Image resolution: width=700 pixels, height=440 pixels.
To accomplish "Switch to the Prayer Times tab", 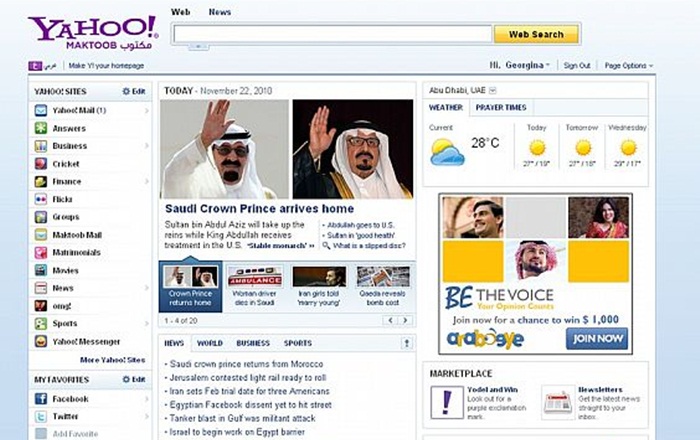I will [x=501, y=108].
